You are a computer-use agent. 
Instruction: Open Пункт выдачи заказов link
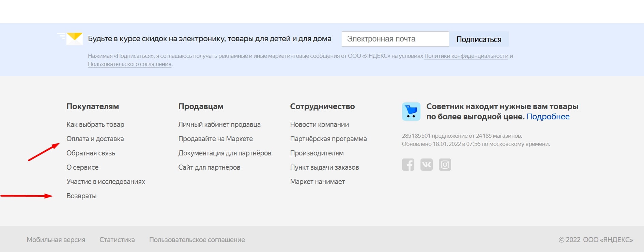[324, 167]
